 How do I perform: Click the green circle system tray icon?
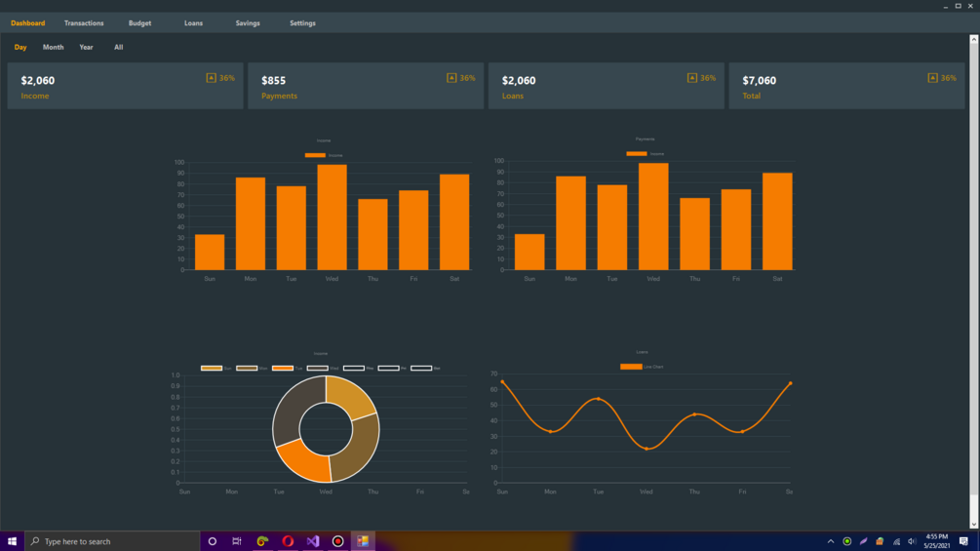pos(846,541)
